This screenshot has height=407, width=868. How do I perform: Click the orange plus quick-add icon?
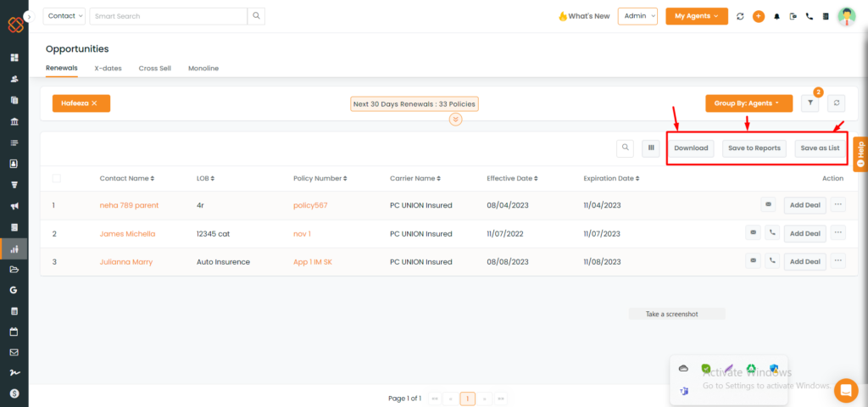pyautogui.click(x=759, y=16)
